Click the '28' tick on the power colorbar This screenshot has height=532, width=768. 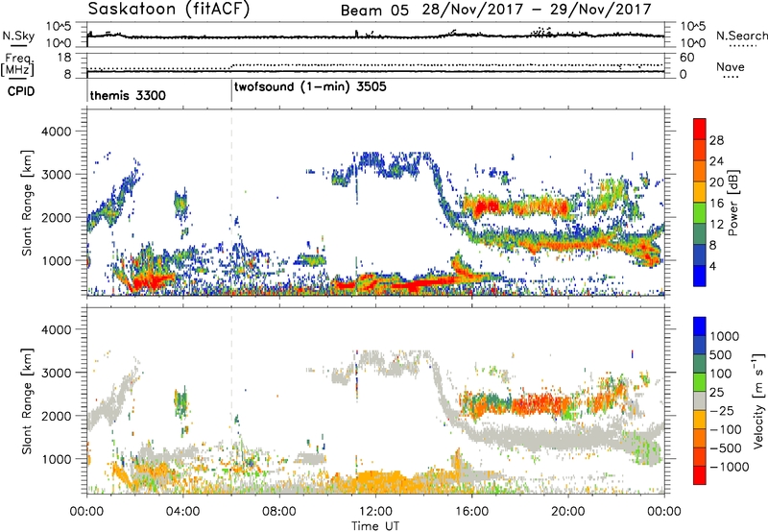point(716,140)
